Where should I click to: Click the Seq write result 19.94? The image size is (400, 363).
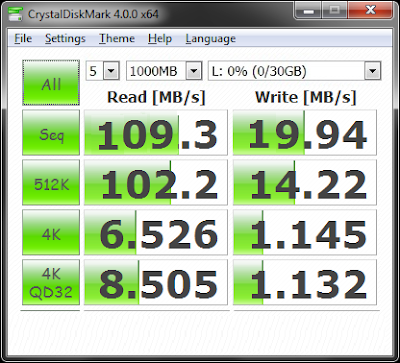click(305, 133)
